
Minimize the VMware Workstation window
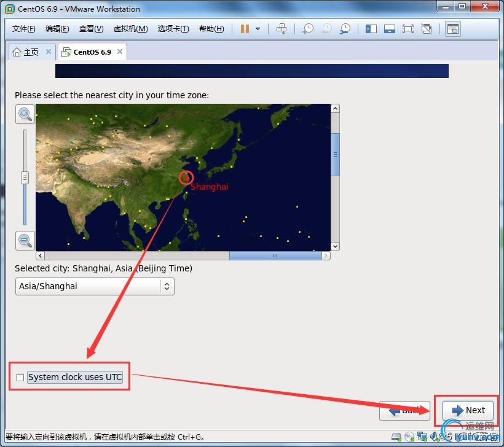(x=446, y=7)
